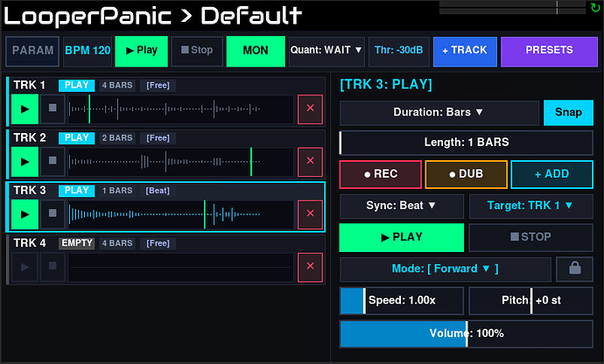Click the TRK 1 waveform display
This screenshot has width=604, height=364.
coord(180,109)
